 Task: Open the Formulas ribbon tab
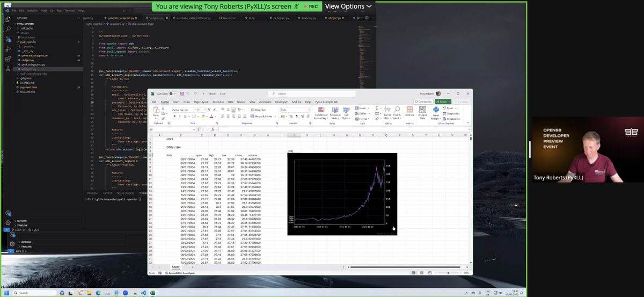218,102
